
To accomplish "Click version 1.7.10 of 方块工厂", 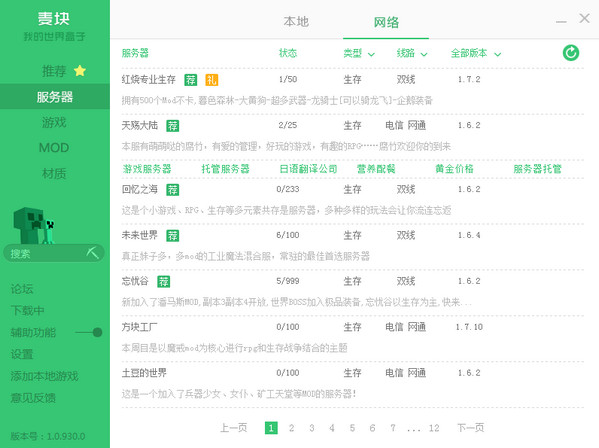I will click(469, 327).
